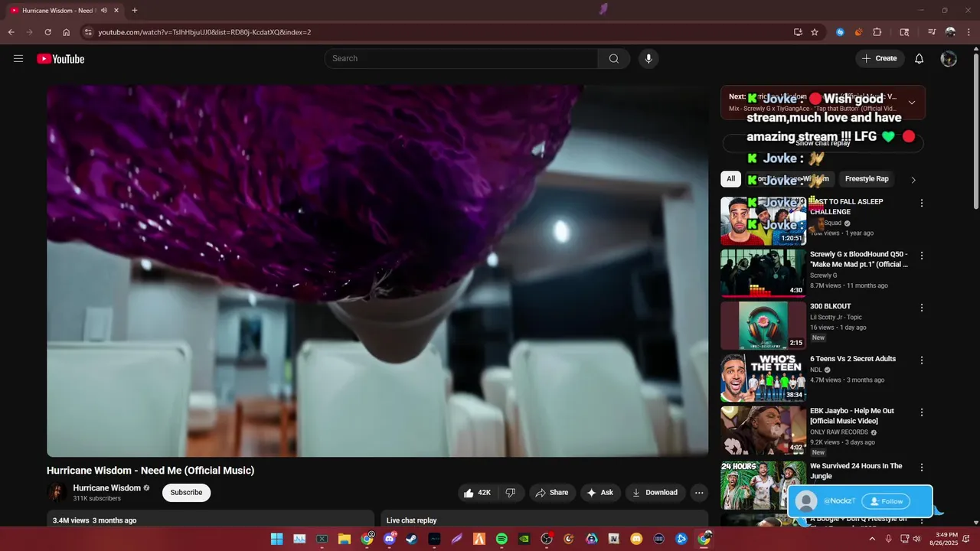Open Screwly G Make Me Mad video thumbnail
Screen dimensions: 980x551
click(763, 273)
